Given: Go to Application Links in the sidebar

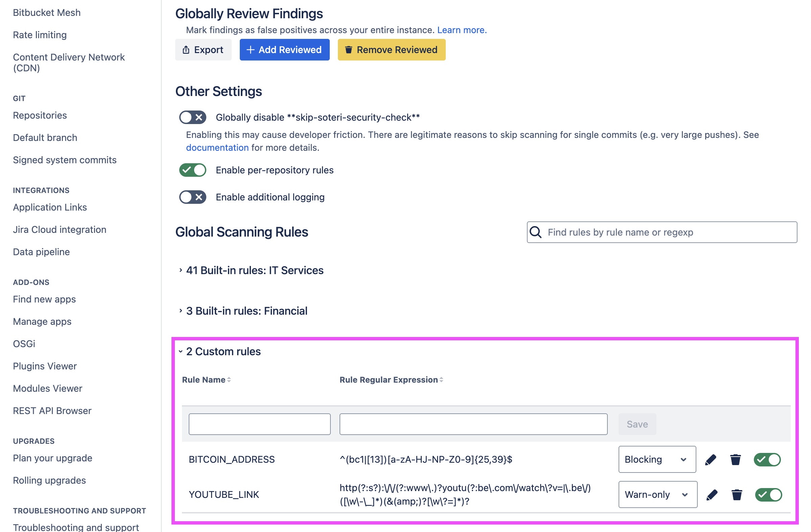Looking at the screenshot, I should coord(50,207).
